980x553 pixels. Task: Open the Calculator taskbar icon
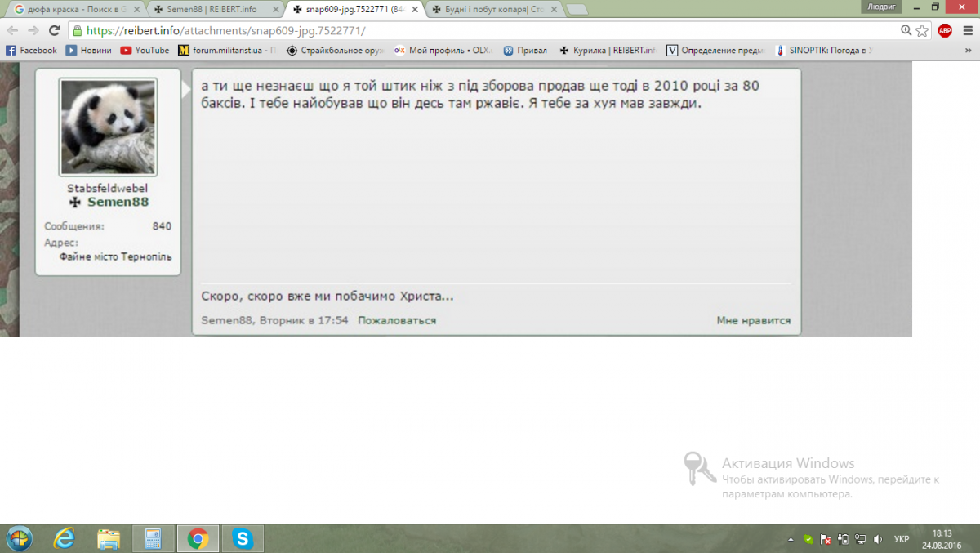coord(154,538)
